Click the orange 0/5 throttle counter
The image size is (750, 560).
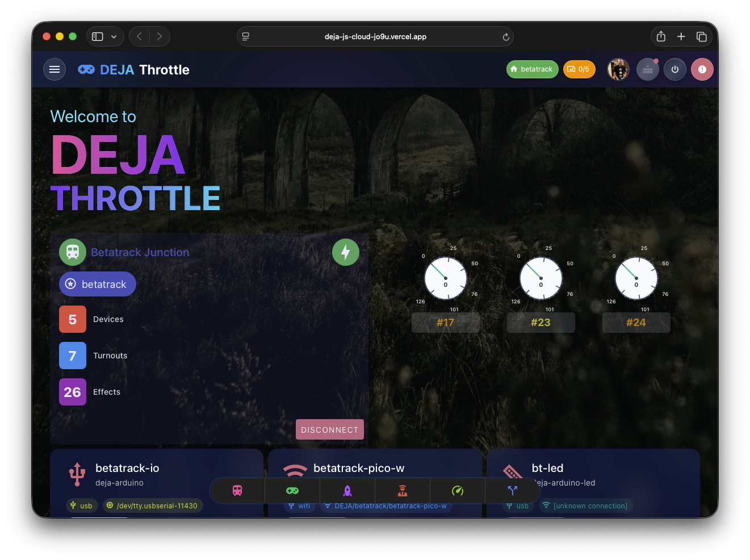(x=579, y=69)
